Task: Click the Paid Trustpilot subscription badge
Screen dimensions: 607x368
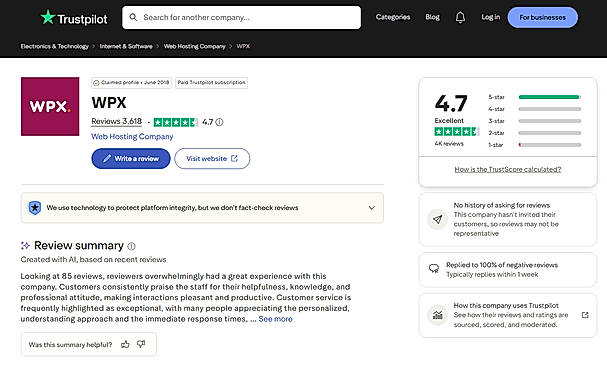Action: pyautogui.click(x=211, y=83)
